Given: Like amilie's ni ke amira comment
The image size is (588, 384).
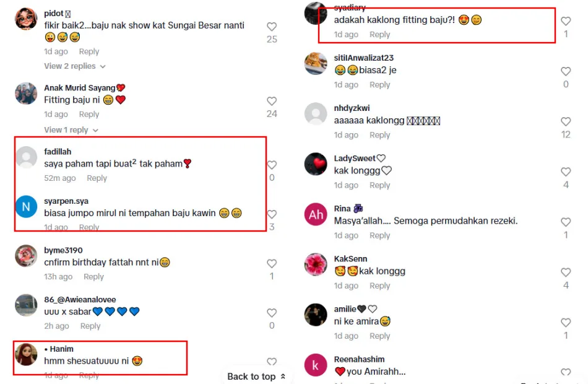Looking at the screenshot, I should 566,323.
